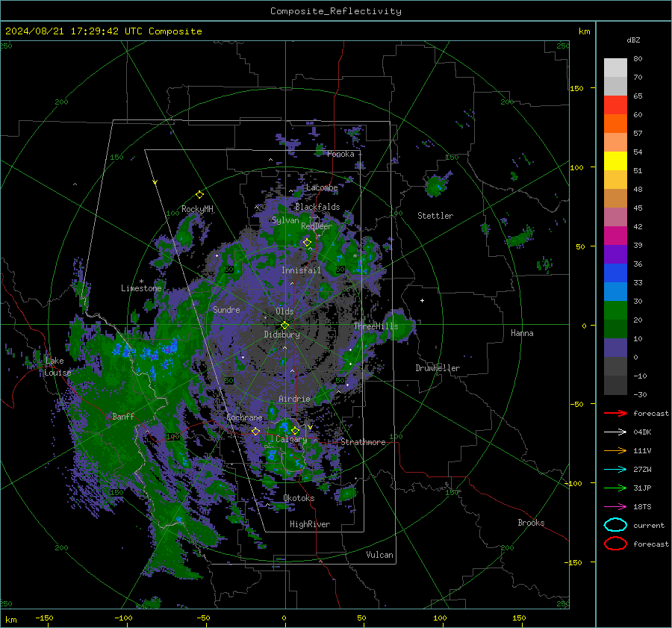
Task: Select the Innisfail label on the map
Action: [301, 270]
